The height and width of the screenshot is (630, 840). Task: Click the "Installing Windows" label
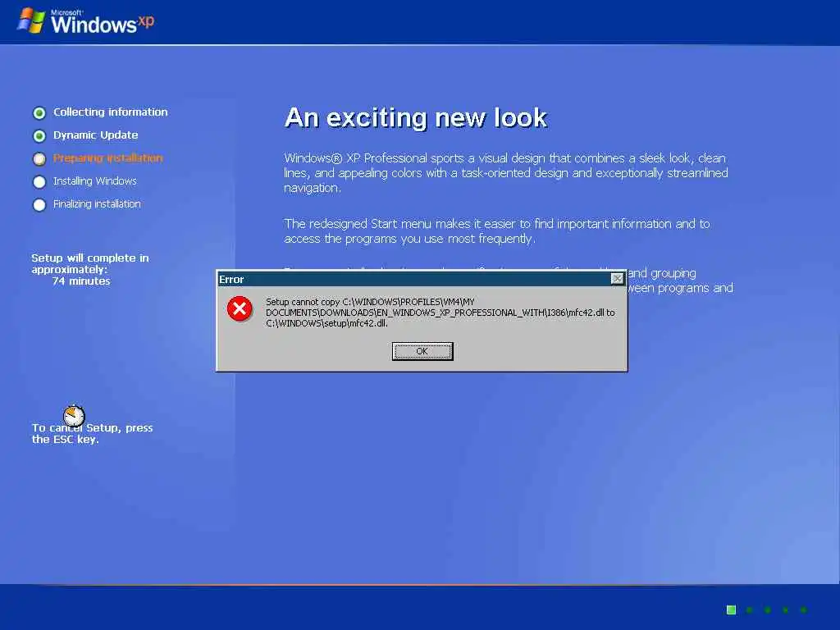[95, 181]
